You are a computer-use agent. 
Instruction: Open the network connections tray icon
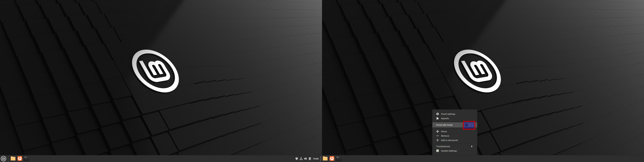[x=301, y=159]
